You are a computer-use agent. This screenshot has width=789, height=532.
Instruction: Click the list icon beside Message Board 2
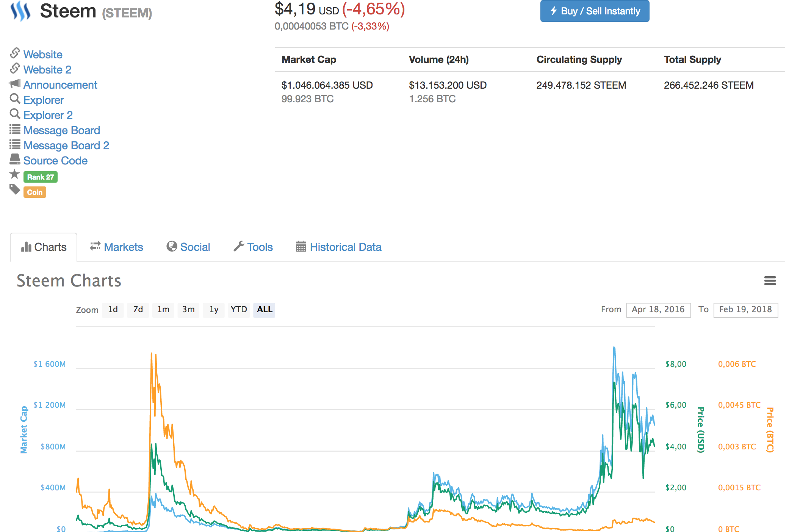[15, 145]
